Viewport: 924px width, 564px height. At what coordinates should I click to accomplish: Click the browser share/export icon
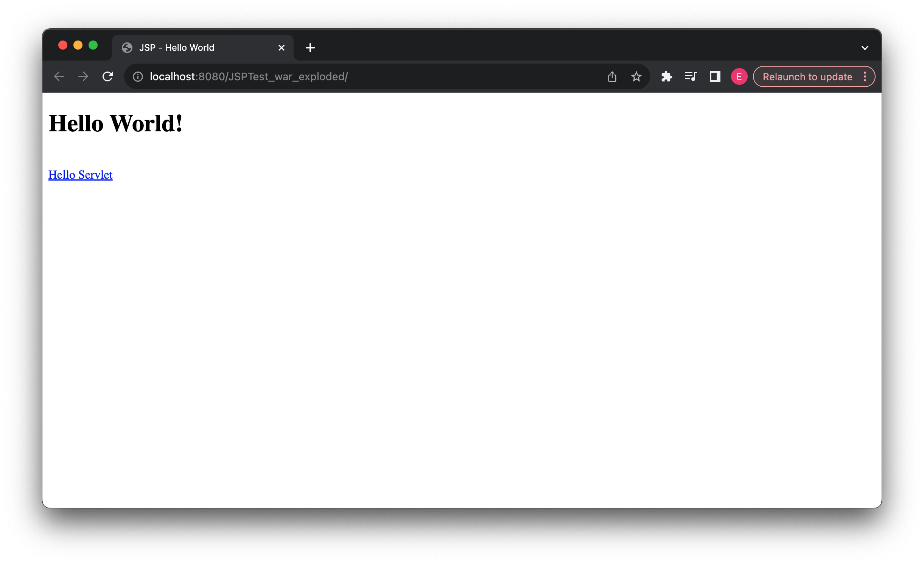pyautogui.click(x=612, y=76)
